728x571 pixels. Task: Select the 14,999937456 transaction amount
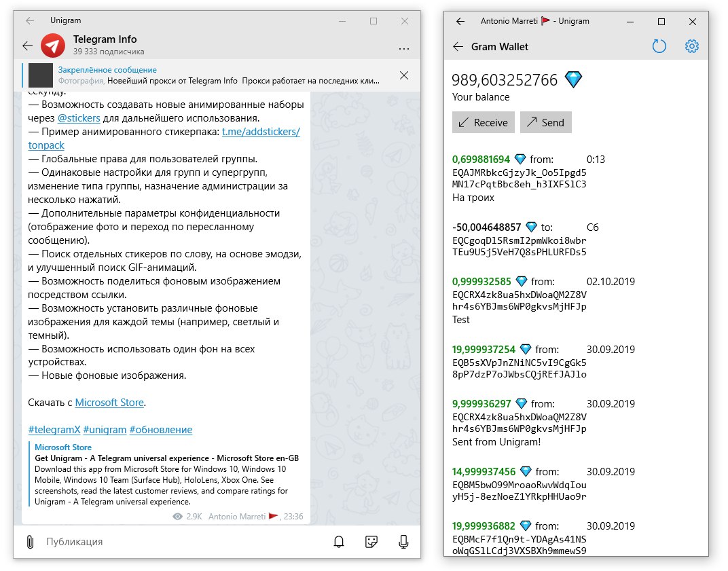(484, 471)
